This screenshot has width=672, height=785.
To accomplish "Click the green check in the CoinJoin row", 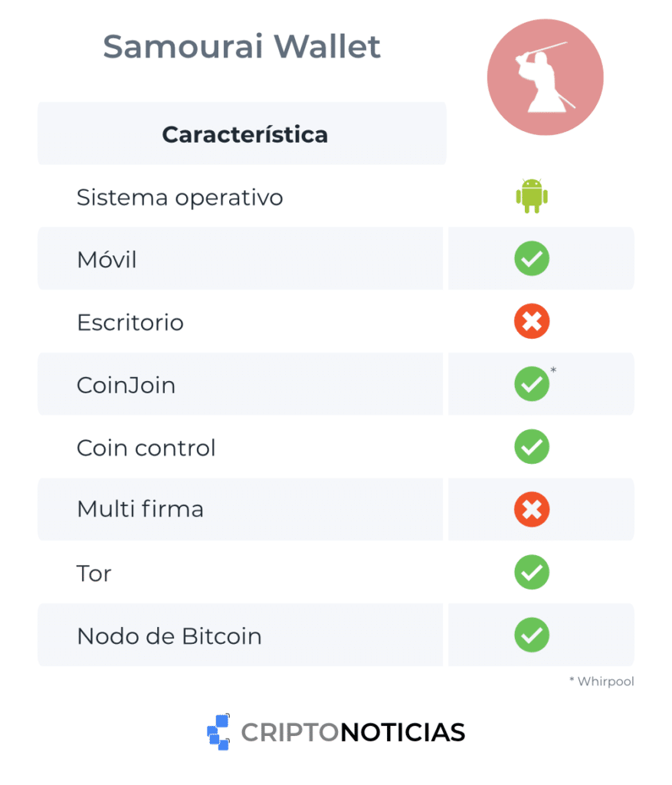I will pyautogui.click(x=532, y=384).
